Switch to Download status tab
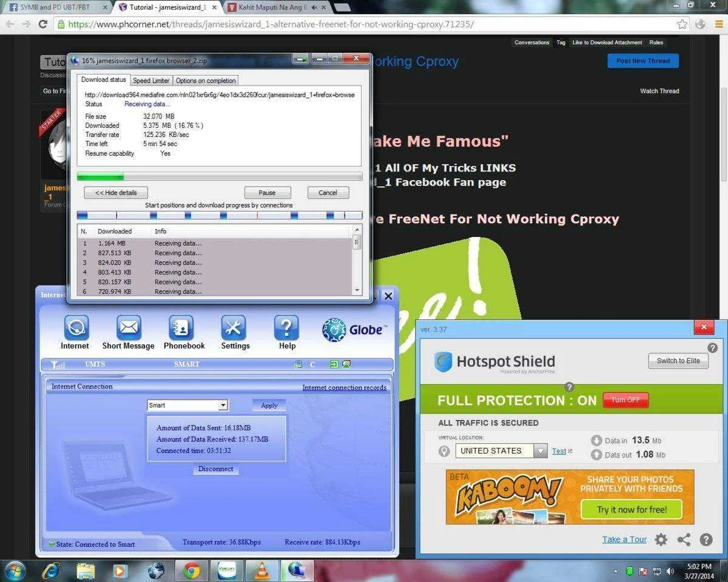Viewport: 728px width, 582px height. [104, 80]
